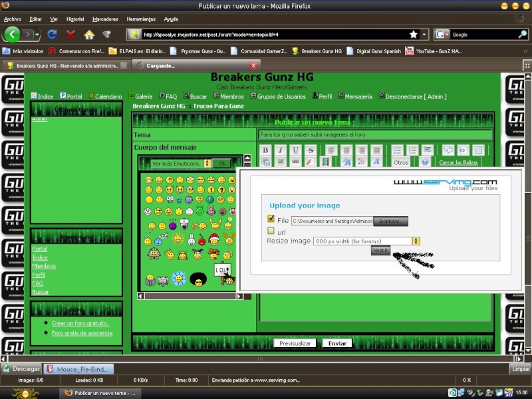The width and height of the screenshot is (532, 399).
Task: Open the back/forward history dropdown arrow
Action: tap(37, 35)
